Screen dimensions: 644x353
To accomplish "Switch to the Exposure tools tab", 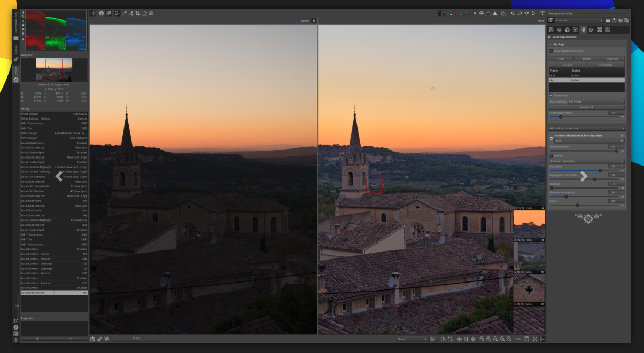I will click(551, 30).
